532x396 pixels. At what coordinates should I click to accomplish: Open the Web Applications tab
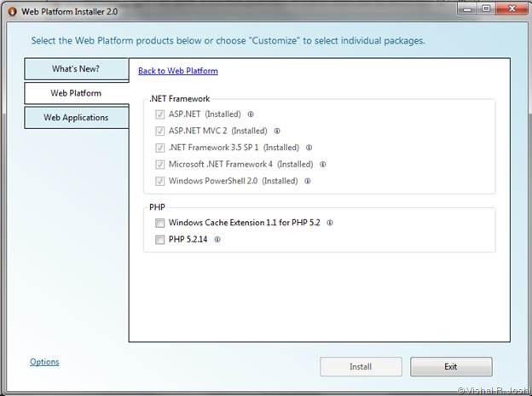(x=76, y=117)
